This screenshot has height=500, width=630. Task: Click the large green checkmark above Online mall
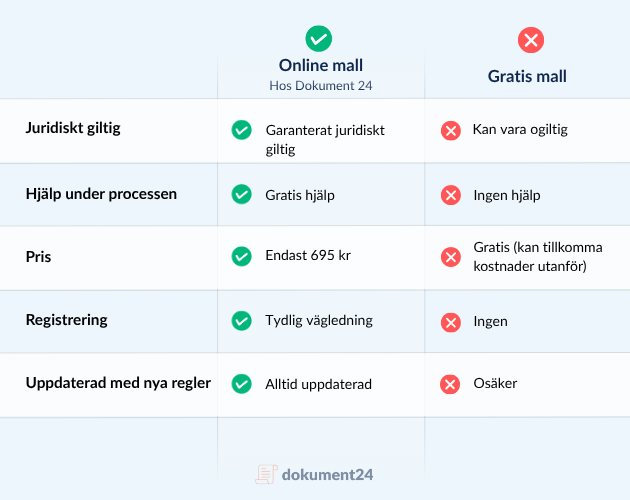(x=319, y=39)
